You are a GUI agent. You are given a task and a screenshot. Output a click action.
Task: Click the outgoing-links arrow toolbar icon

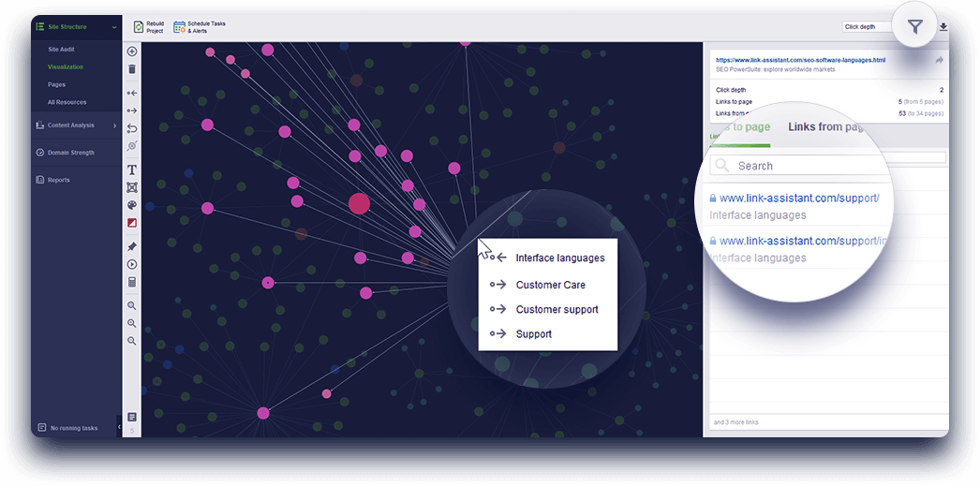click(132, 110)
